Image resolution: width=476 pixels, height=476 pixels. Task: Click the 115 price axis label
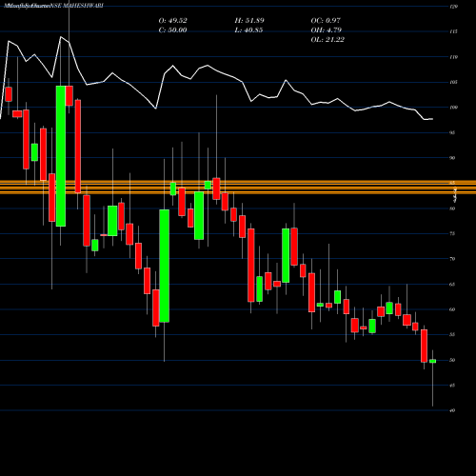pyautogui.click(x=453, y=31)
